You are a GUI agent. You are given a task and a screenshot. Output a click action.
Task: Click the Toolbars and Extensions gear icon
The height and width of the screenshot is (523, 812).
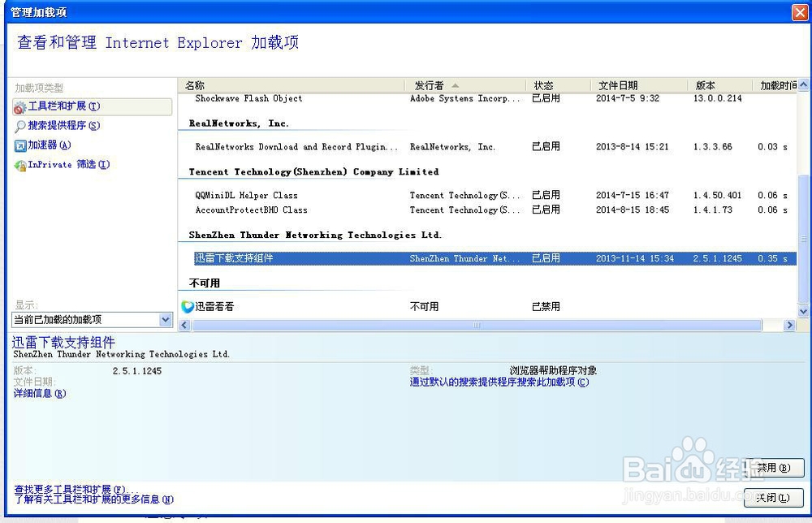click(19, 107)
